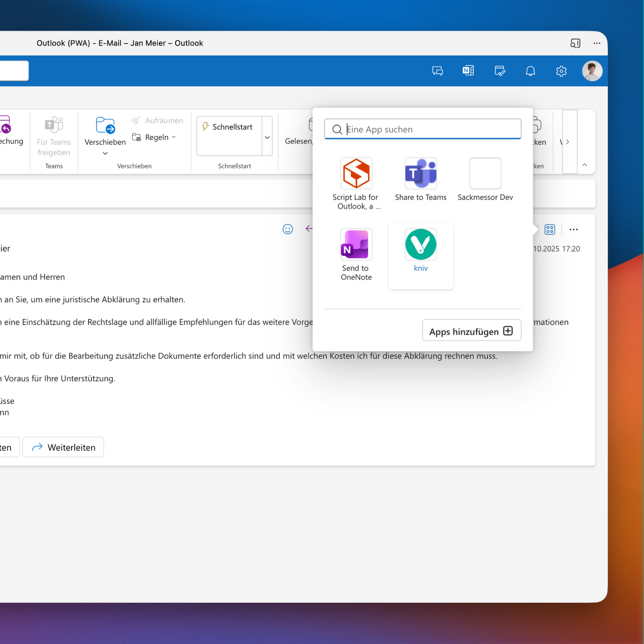Screen dimensions: 644x644
Task: Open Outlook settings gear
Action: (x=561, y=71)
